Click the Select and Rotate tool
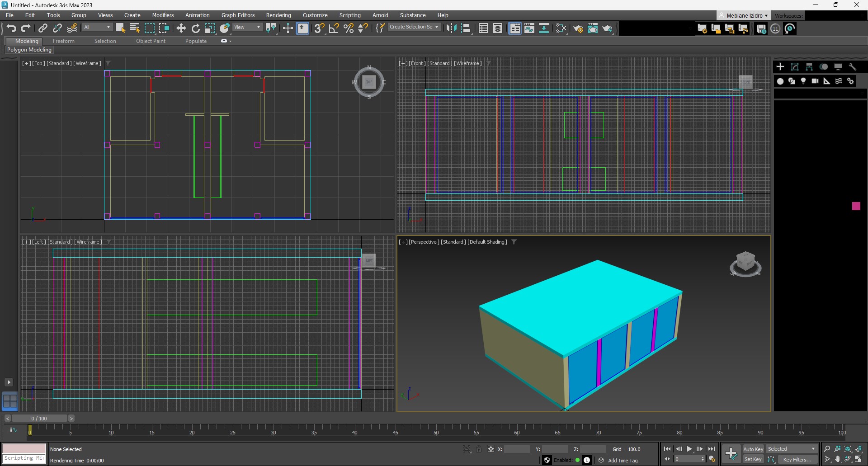The width and height of the screenshot is (868, 466). (x=195, y=28)
